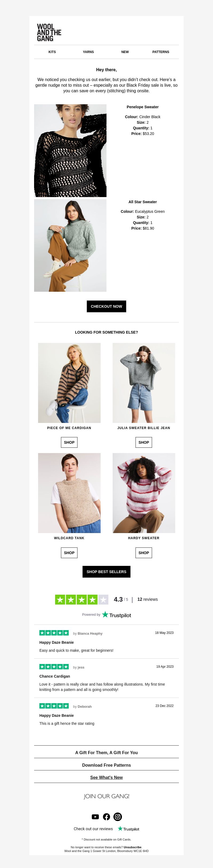The image size is (213, 868).
Task: Open the Instagram social icon
Action: (x=118, y=817)
